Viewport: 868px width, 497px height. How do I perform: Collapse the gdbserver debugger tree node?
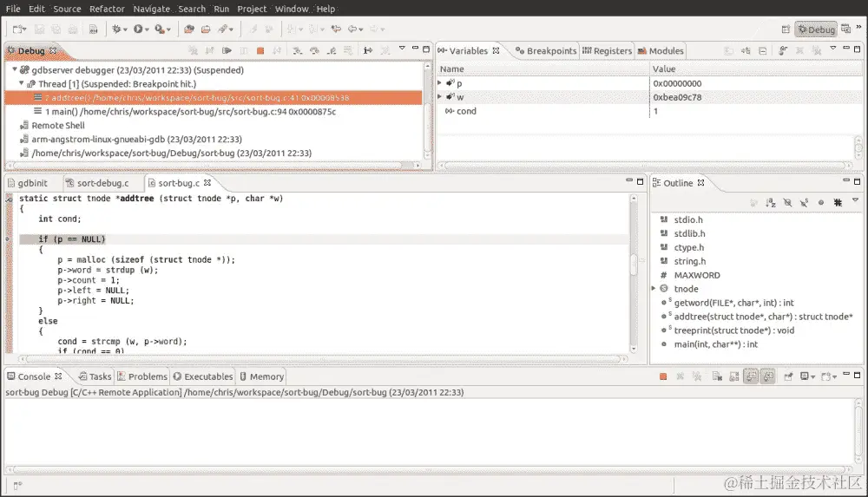point(15,69)
